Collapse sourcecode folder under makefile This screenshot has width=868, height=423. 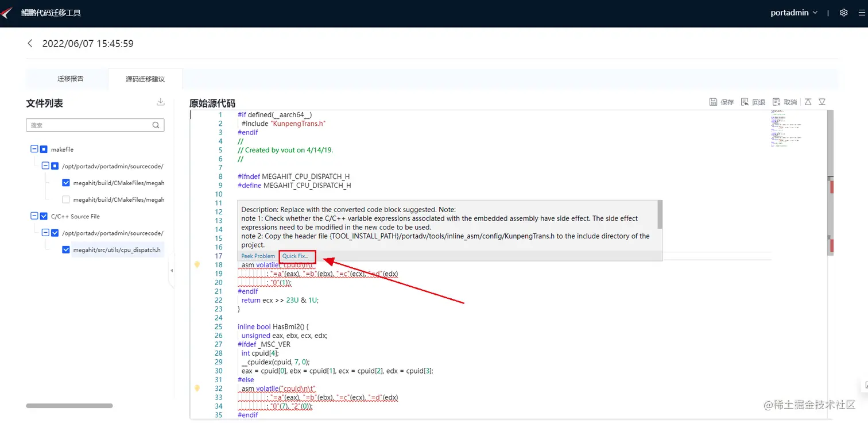45,166
